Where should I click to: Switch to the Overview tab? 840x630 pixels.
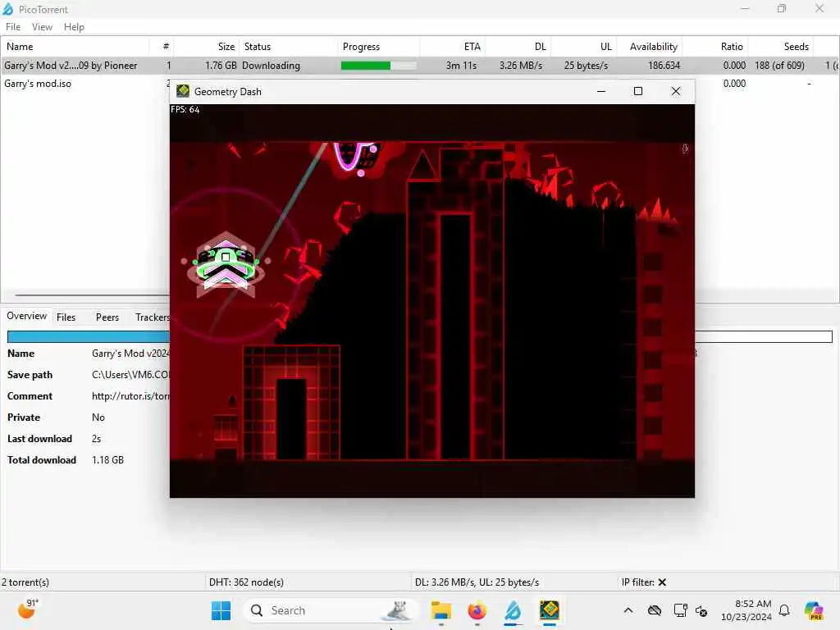pyautogui.click(x=27, y=316)
